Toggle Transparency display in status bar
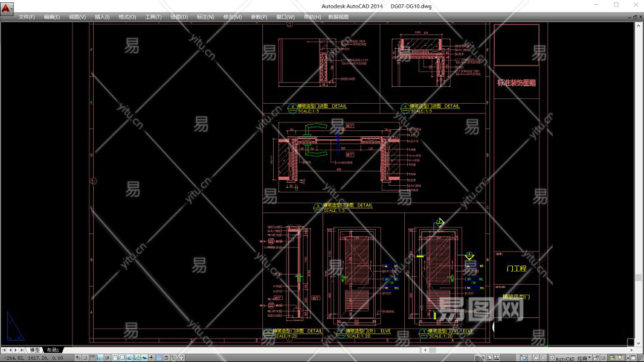The height and width of the screenshot is (362, 644). click(159, 358)
